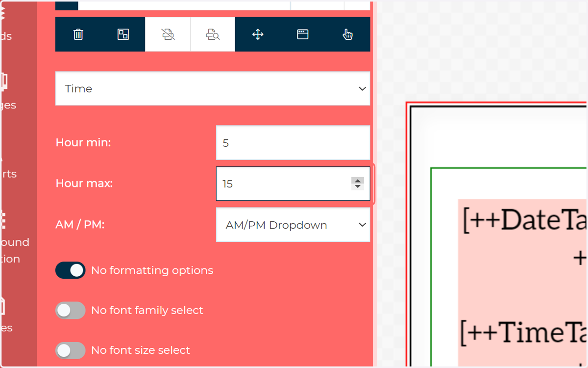
Task: Click the [++DateTa placeholder text in canvas
Action: coord(524,220)
